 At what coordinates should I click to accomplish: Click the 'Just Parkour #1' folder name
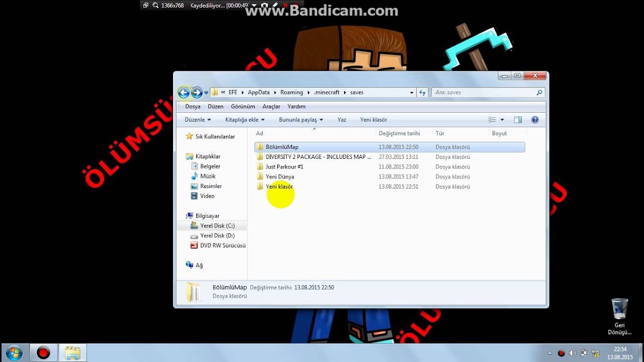[x=284, y=166]
